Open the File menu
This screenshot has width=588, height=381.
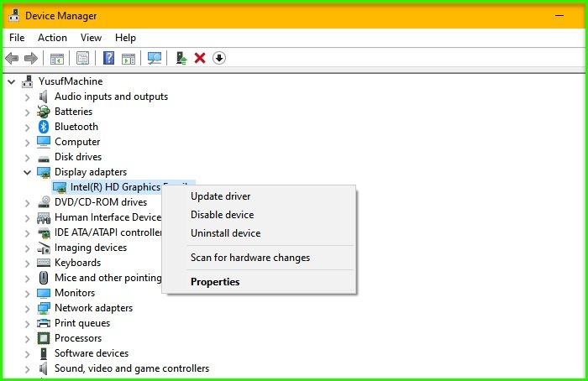[17, 38]
